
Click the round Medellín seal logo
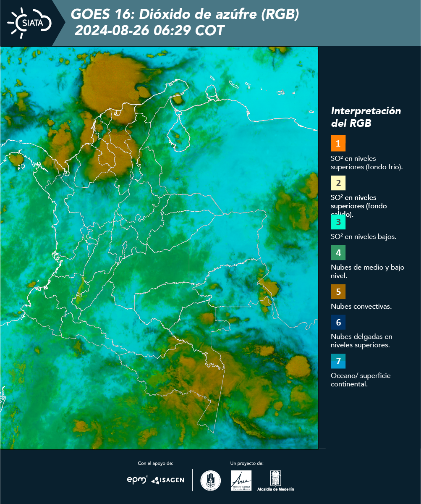click(x=211, y=480)
